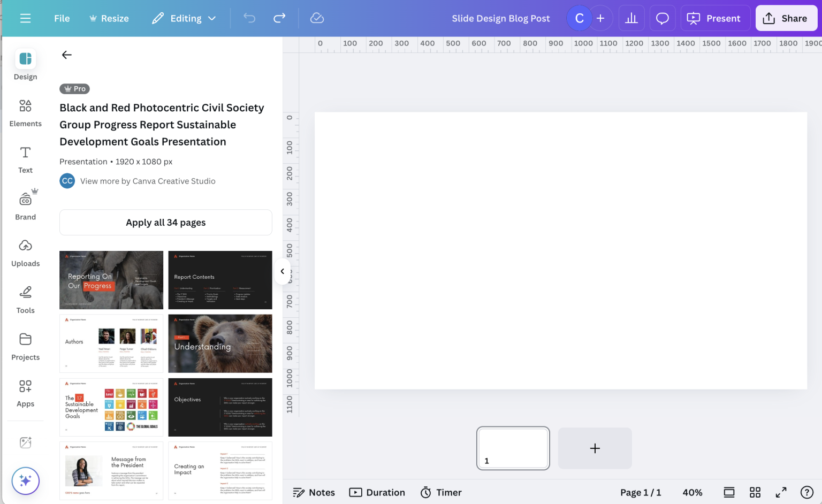Click the Undo arrow icon
Viewport: 822px width, 504px height.
tap(248, 18)
